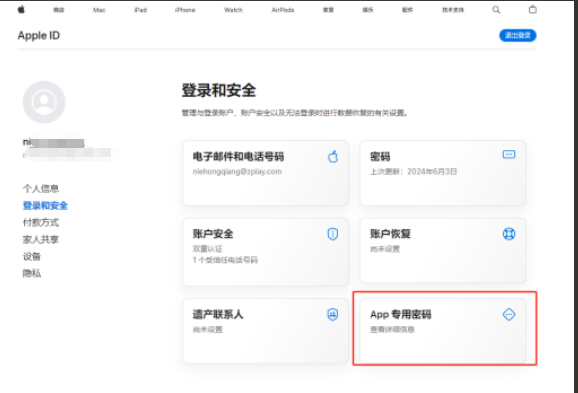Open the 电子邮件和电话号码 card

[265, 173]
